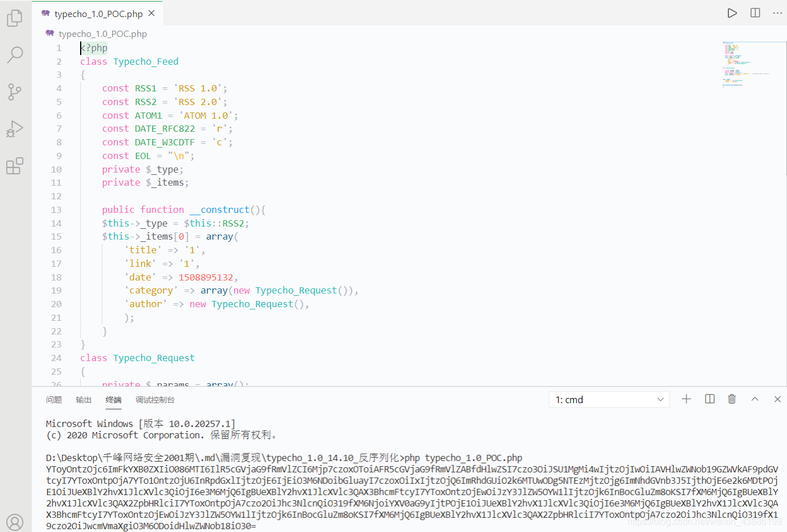Close the terminal panel
This screenshot has height=532, width=787.
tap(777, 399)
